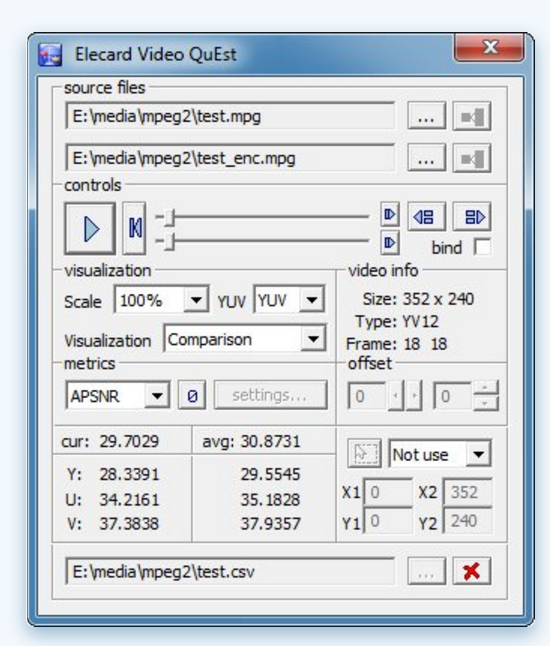Image resolution: width=550 pixels, height=646 pixels.
Task: Step forward the second video slider arrow
Action: coord(389,243)
